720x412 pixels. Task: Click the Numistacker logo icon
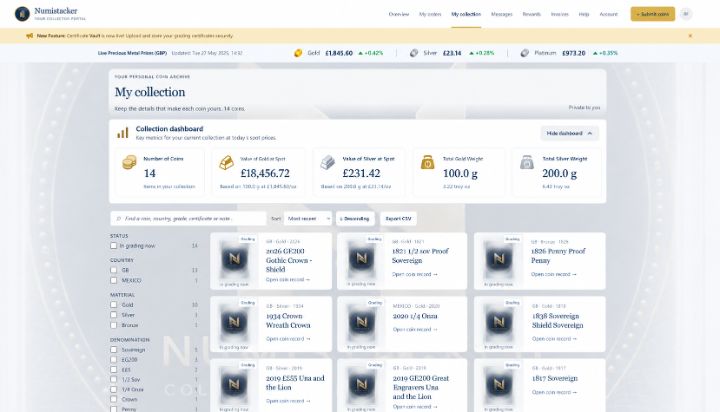pyautogui.click(x=22, y=14)
